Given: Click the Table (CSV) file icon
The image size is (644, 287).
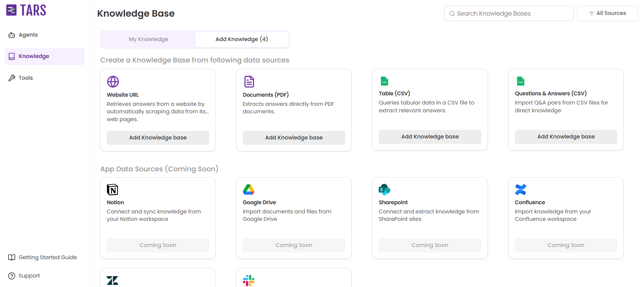Looking at the screenshot, I should (384, 81).
